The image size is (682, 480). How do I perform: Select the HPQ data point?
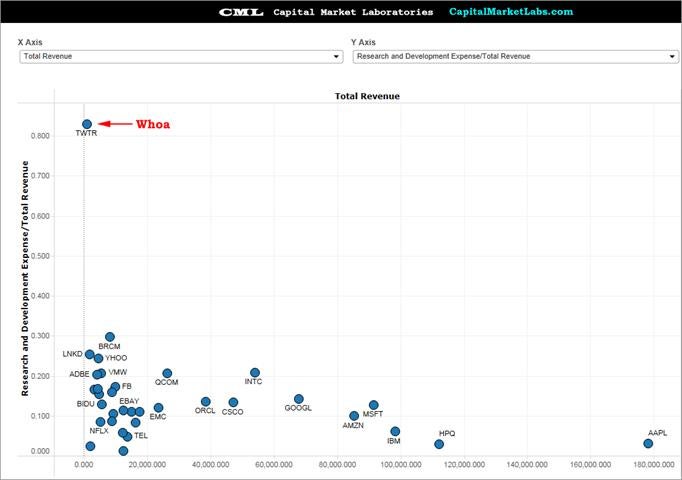pos(439,444)
